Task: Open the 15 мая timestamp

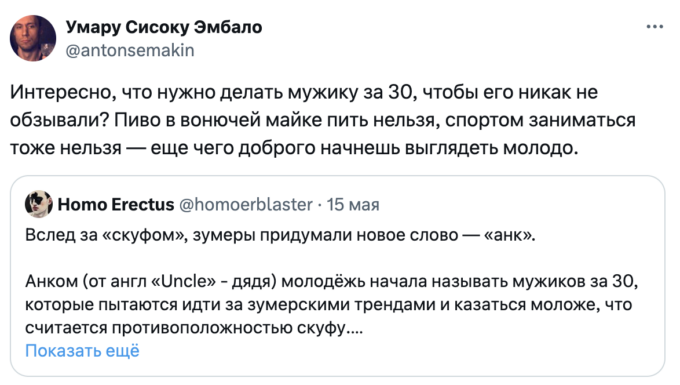Action: (353, 205)
